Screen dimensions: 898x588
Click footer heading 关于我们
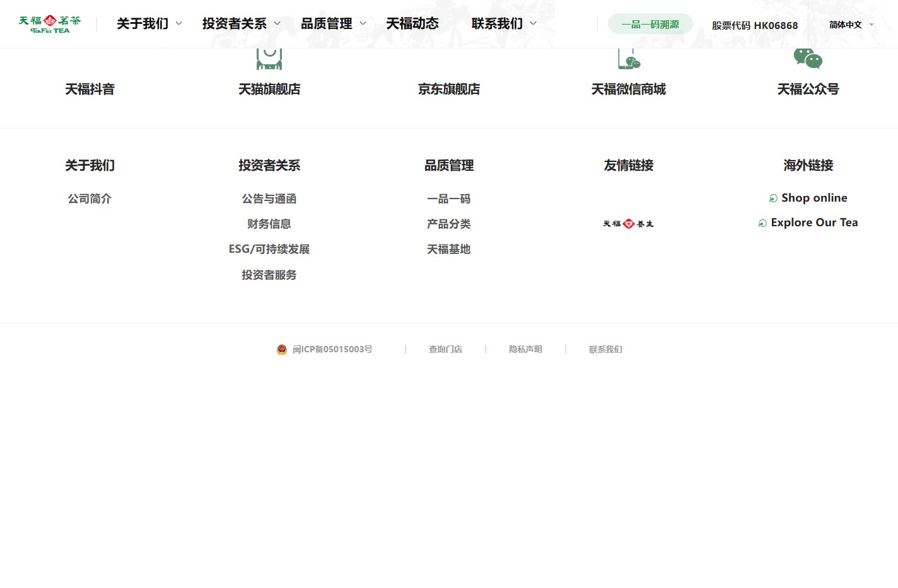90,165
